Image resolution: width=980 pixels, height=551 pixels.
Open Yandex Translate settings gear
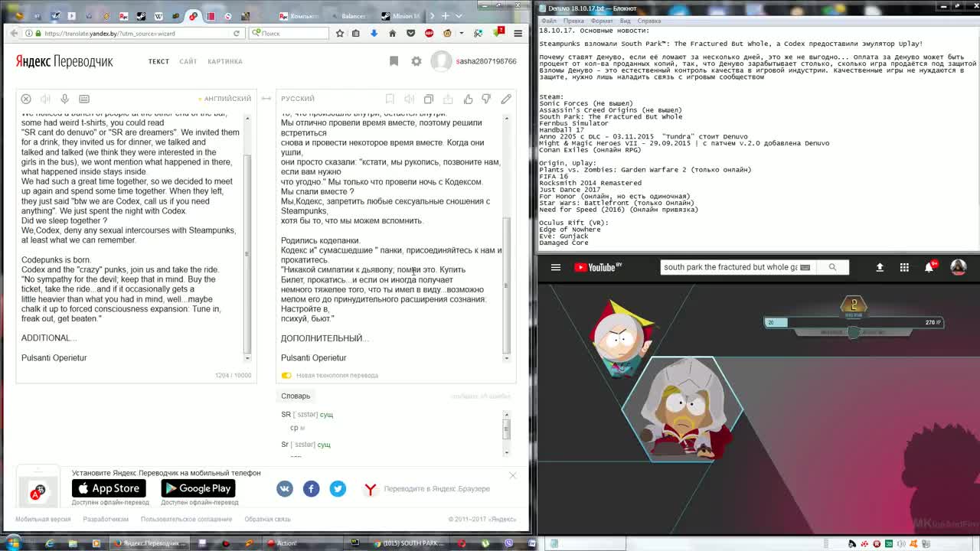point(416,61)
